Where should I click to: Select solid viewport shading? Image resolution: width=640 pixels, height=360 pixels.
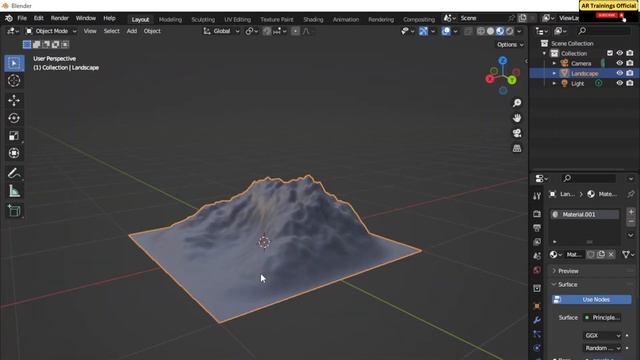click(490, 31)
